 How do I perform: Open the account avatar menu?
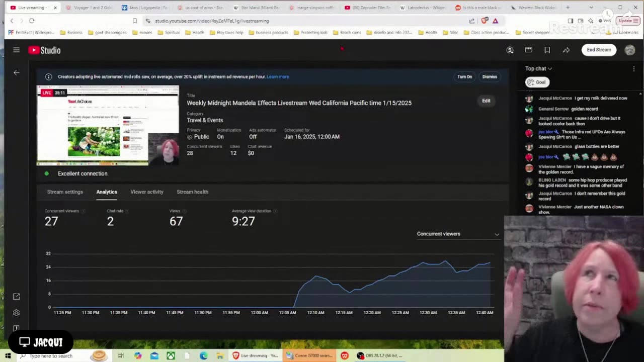coord(629,50)
